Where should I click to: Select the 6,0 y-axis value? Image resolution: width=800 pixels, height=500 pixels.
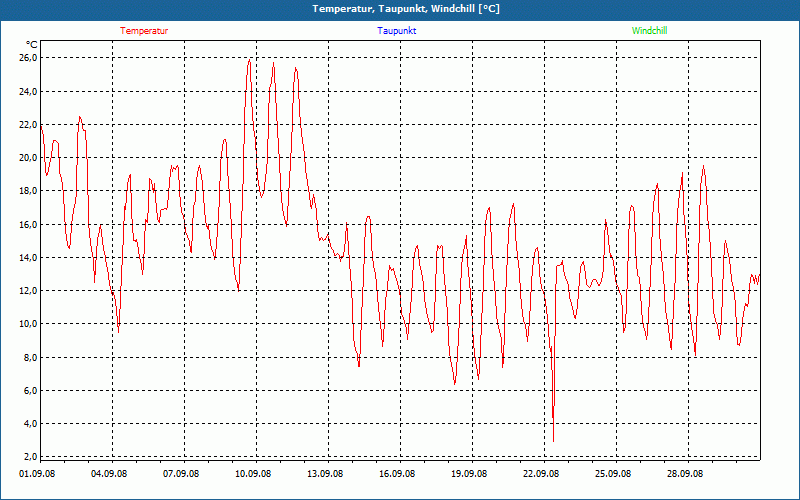coord(30,390)
